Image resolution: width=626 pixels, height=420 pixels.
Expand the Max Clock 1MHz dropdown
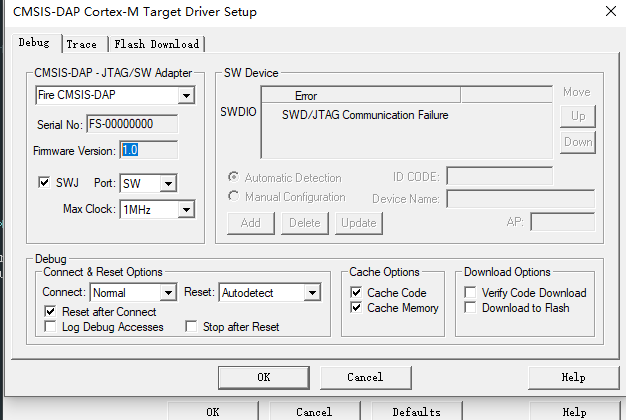point(186,210)
